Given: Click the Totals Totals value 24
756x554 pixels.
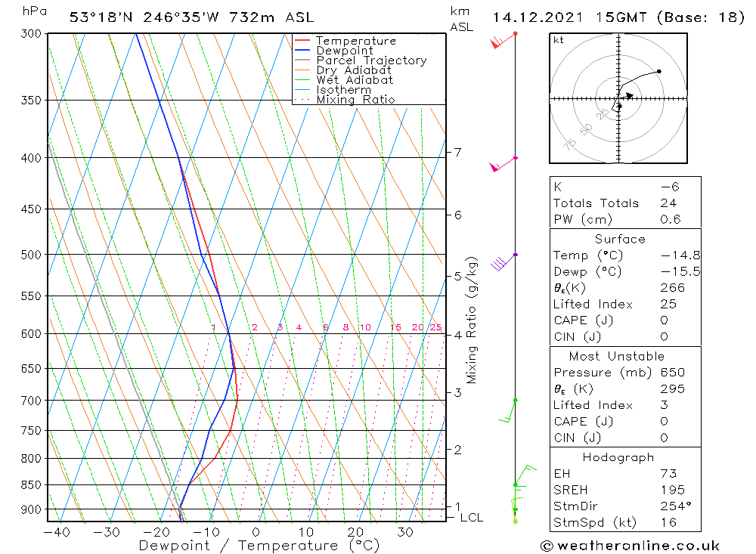Looking at the screenshot, I should (669, 203).
